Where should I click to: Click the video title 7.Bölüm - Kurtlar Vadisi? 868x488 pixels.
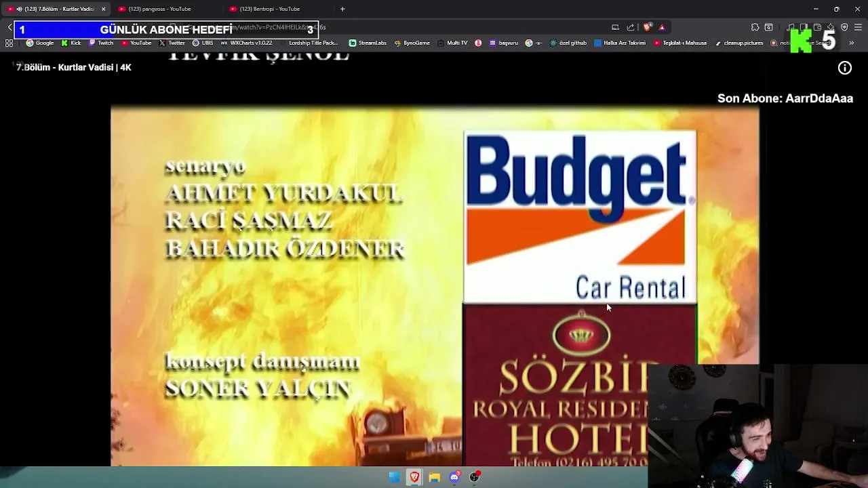74,67
